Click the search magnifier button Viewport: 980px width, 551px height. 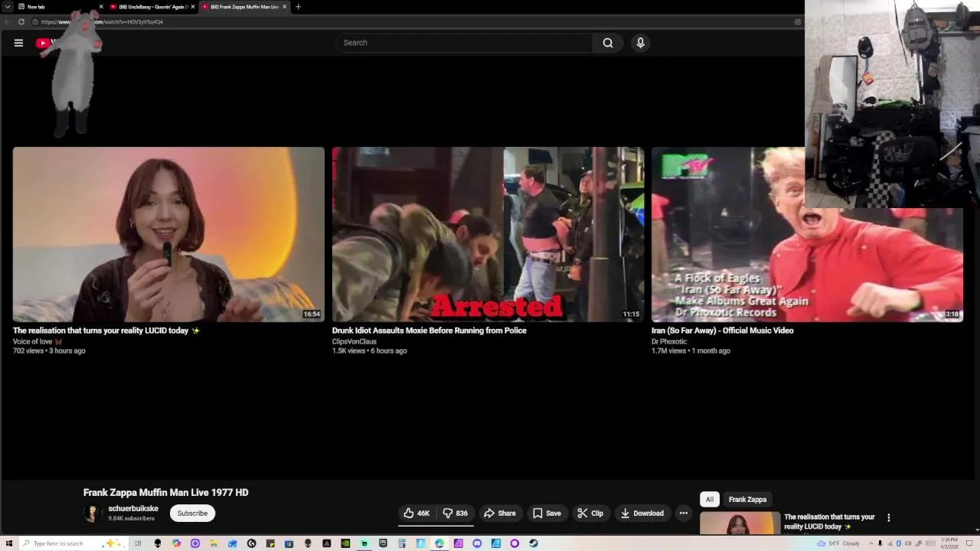pyautogui.click(x=608, y=43)
